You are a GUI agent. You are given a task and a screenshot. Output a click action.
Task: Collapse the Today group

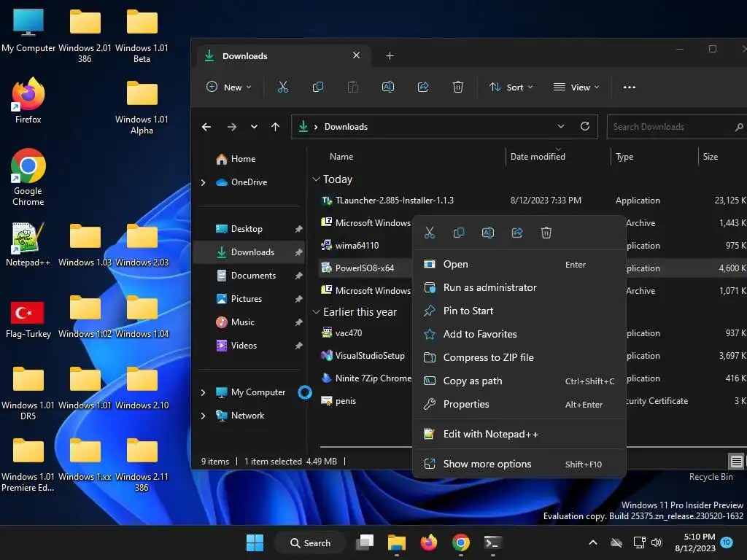(315, 179)
